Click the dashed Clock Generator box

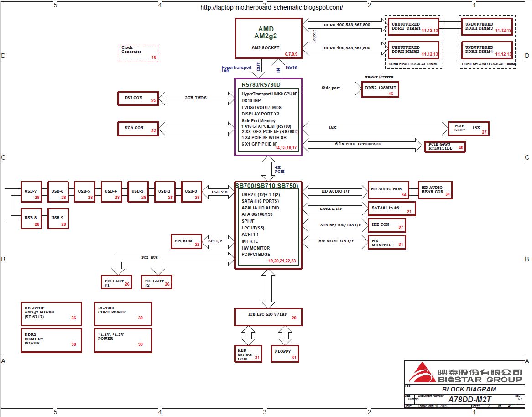click(x=138, y=53)
